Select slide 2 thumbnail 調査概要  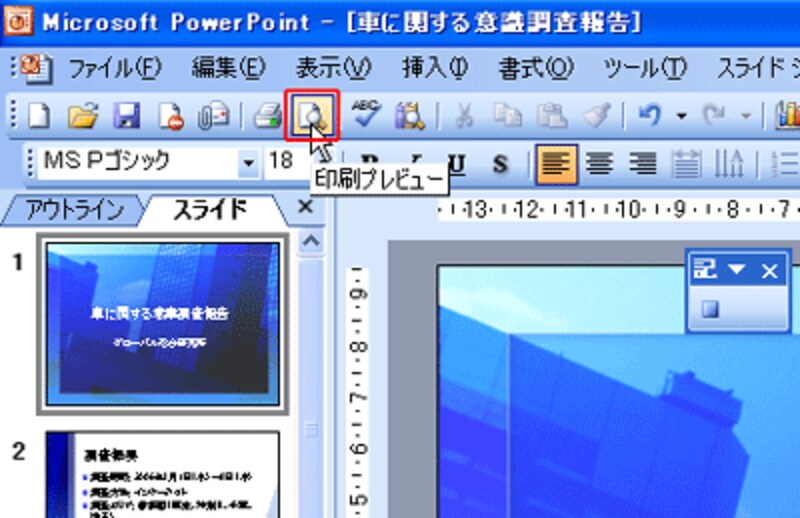click(163, 475)
